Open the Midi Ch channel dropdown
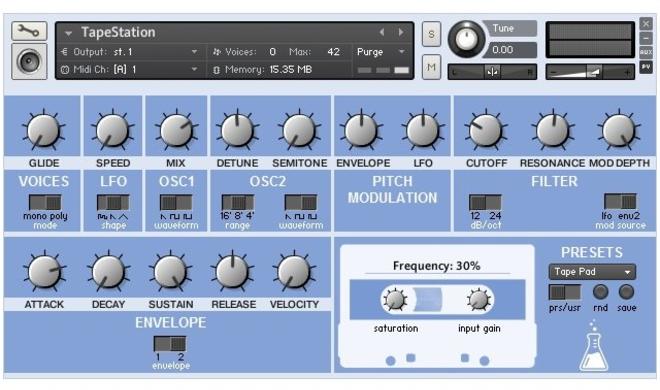This screenshot has height=390, width=660. click(x=129, y=69)
